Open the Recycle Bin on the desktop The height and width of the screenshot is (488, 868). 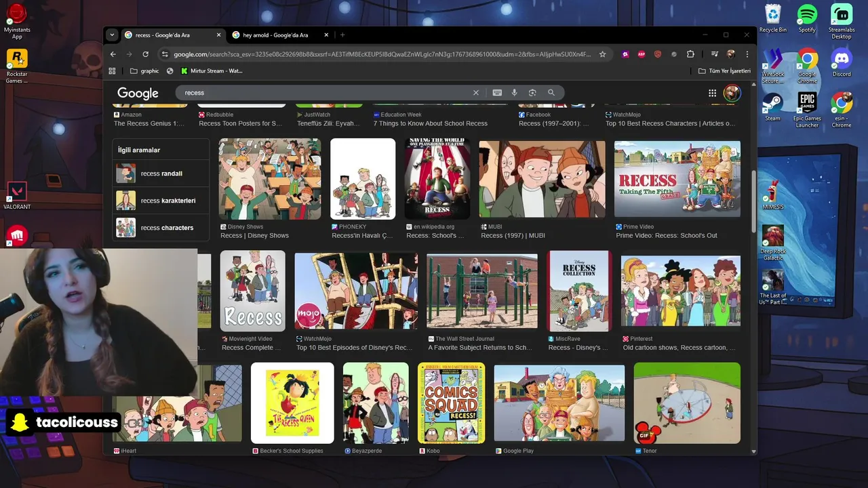point(773,18)
